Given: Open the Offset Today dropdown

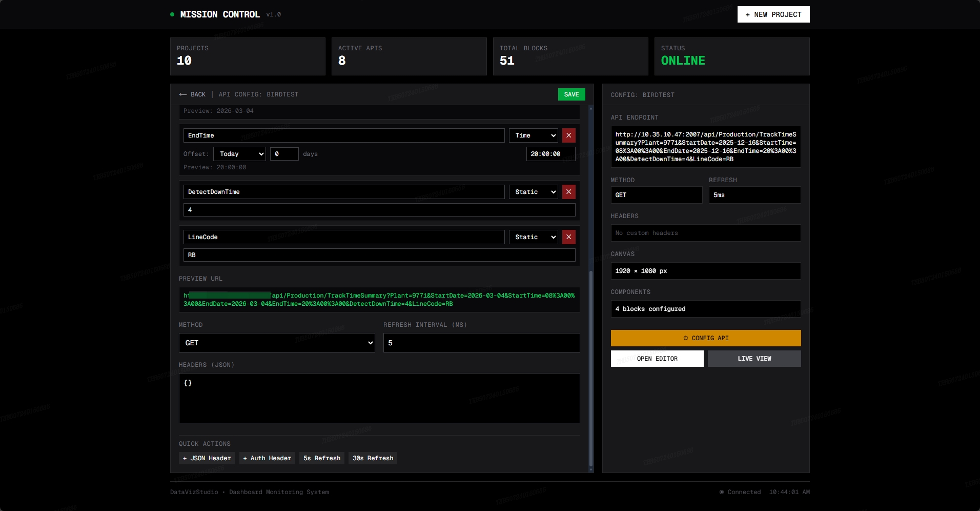Looking at the screenshot, I should coord(239,154).
